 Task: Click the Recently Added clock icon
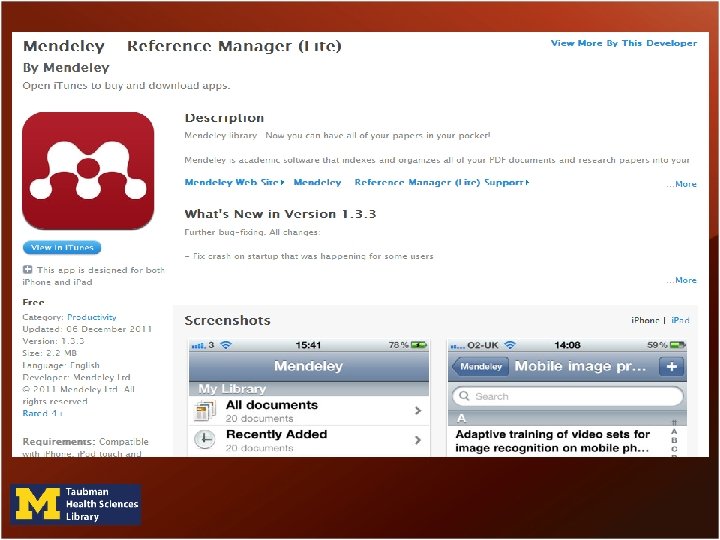coord(204,439)
